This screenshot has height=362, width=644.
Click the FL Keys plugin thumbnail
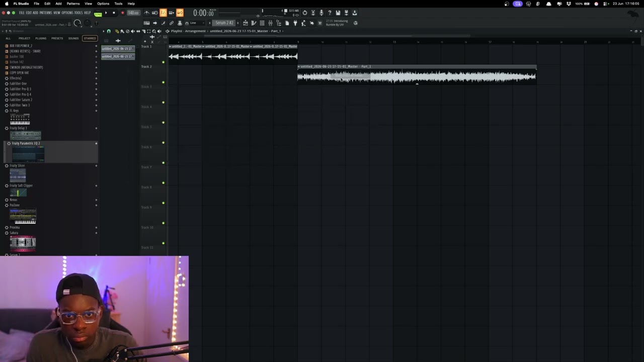click(x=20, y=119)
